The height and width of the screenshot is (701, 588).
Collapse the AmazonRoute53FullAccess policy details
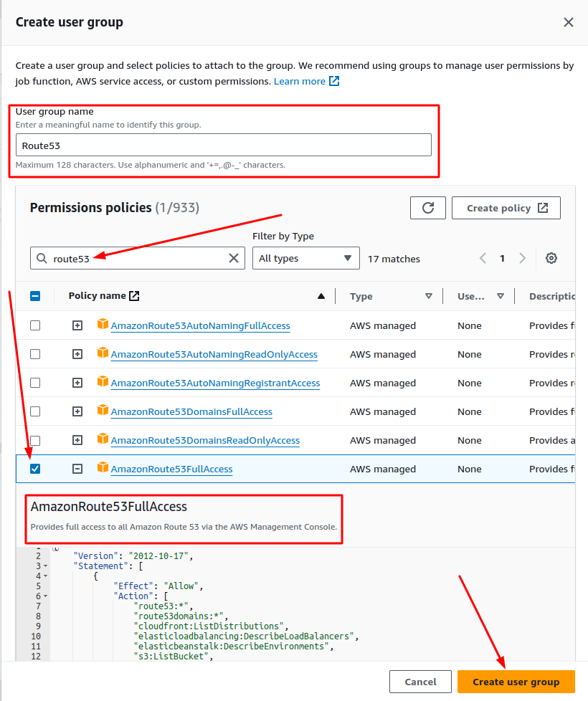click(x=77, y=469)
